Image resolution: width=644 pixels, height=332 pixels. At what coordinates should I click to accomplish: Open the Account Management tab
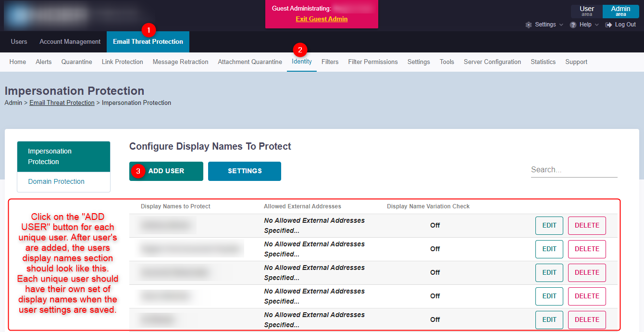[x=70, y=42]
